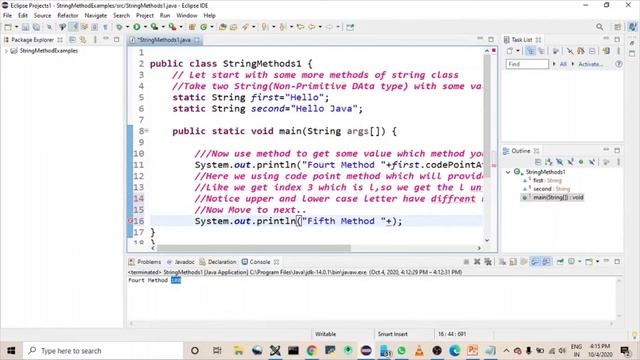
Task: Click the Task List help question icon
Action: coord(619,64)
